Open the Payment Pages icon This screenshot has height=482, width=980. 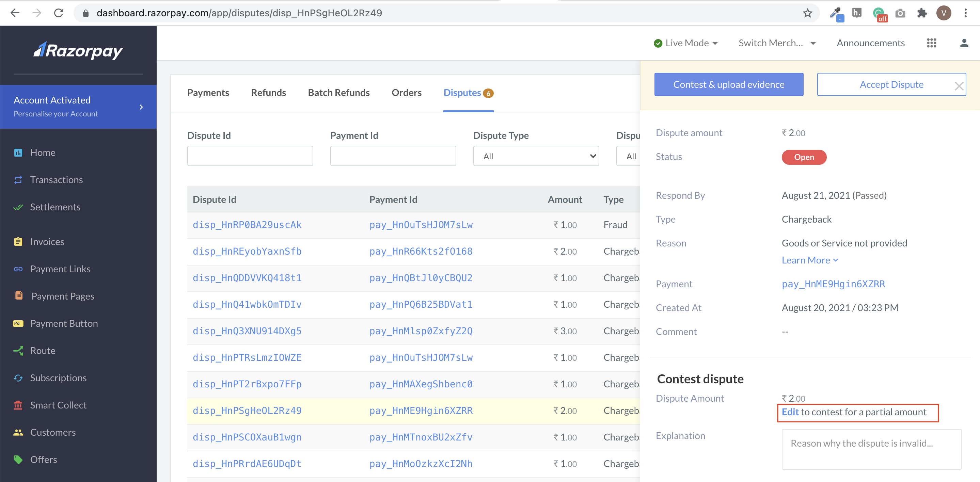[x=18, y=295]
